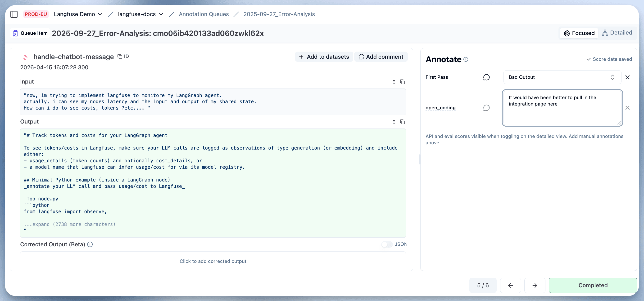Expand the output with 2738 more characters
The height and width of the screenshot is (301, 644).
pyautogui.click(x=70, y=224)
